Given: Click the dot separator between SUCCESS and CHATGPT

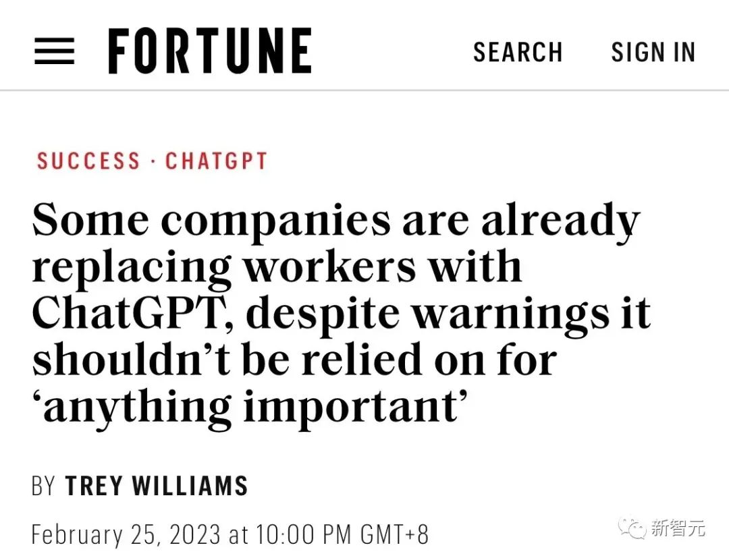Looking at the screenshot, I should (x=153, y=162).
